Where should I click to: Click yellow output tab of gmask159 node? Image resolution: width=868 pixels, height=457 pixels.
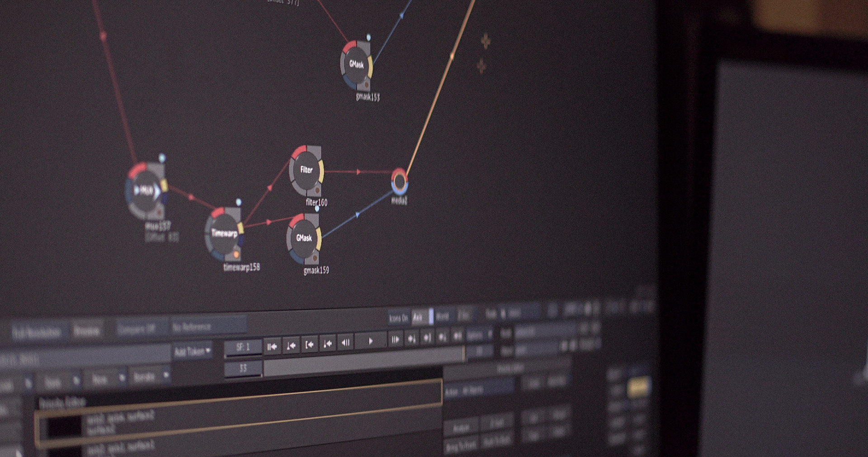(319, 239)
